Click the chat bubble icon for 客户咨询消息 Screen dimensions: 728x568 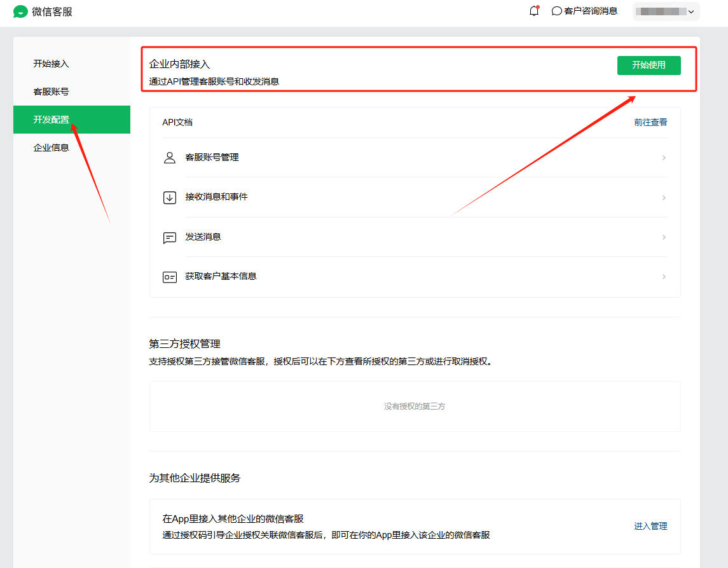point(556,11)
